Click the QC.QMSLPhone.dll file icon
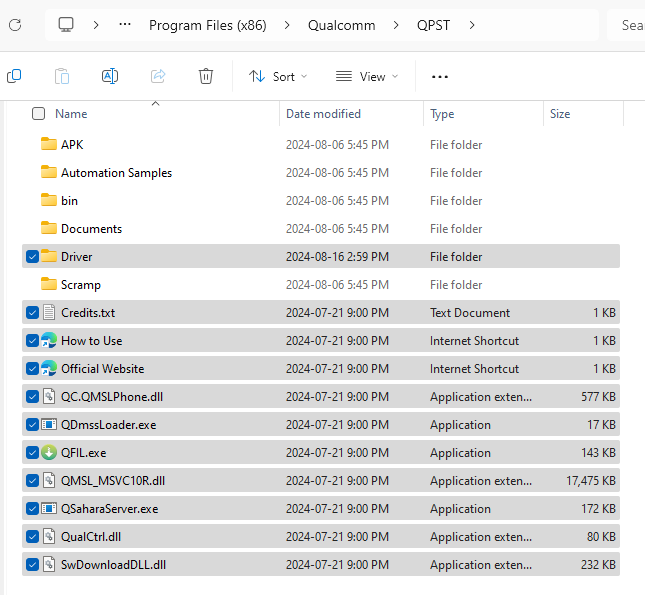This screenshot has width=645, height=595. pos(49,396)
